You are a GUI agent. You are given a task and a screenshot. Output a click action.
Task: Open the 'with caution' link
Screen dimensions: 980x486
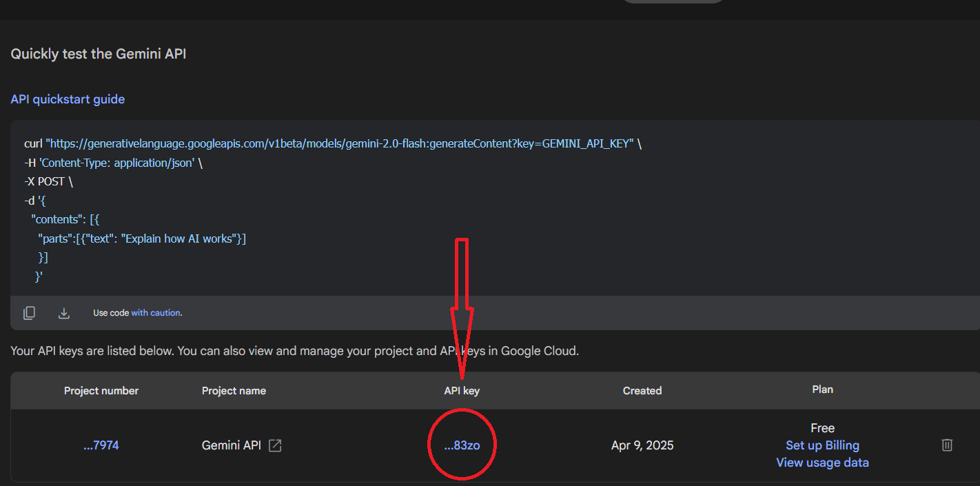point(156,313)
